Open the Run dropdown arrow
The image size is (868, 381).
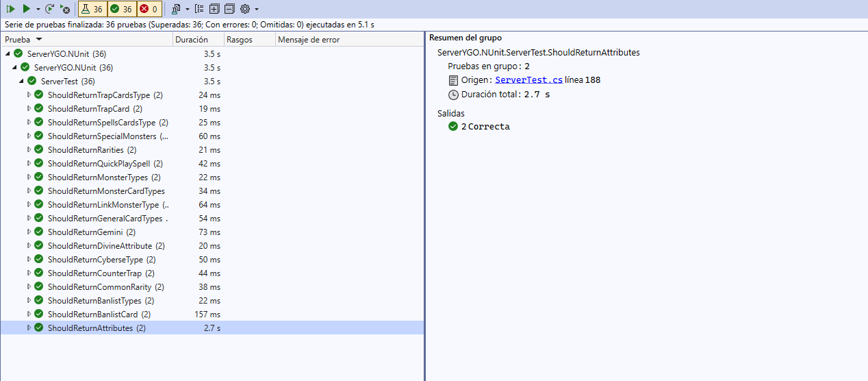coord(38,9)
